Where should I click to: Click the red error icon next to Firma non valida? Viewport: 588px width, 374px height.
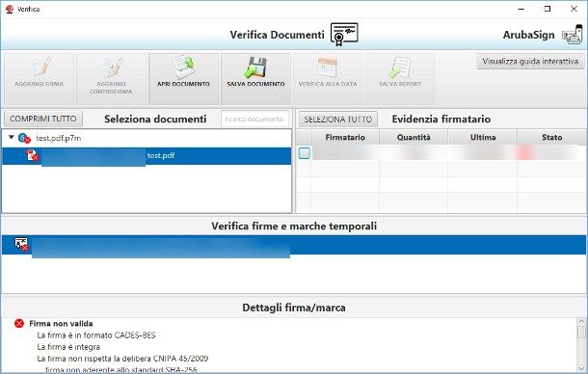pos(19,323)
